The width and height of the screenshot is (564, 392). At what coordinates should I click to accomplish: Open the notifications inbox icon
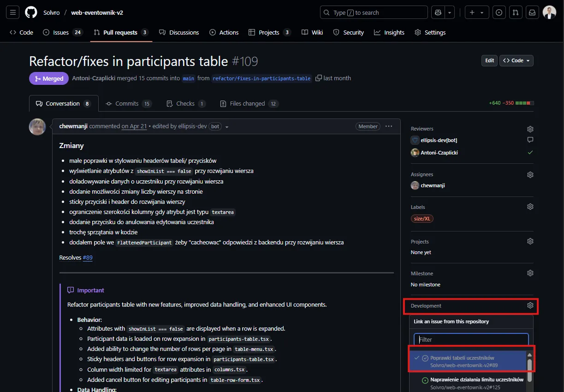(532, 12)
